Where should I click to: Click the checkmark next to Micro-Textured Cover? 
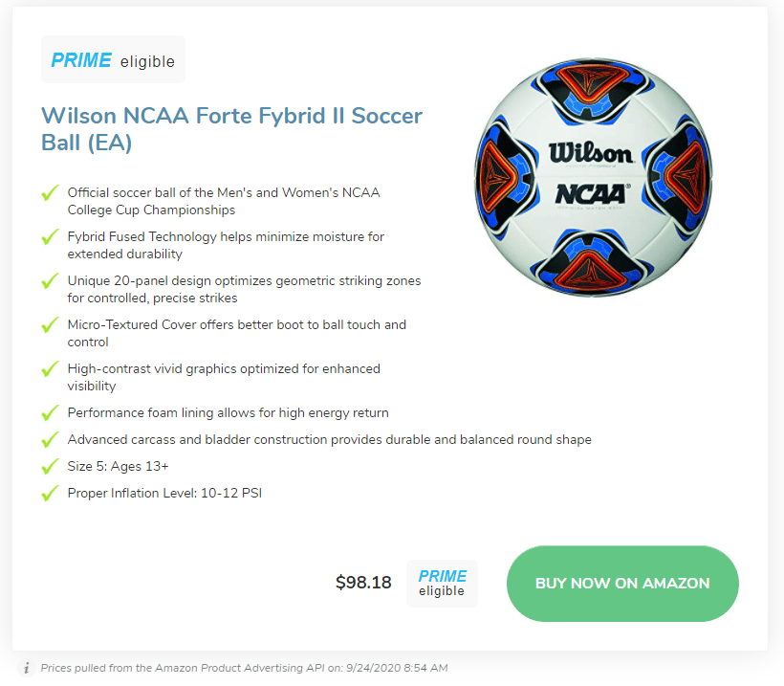click(x=50, y=324)
